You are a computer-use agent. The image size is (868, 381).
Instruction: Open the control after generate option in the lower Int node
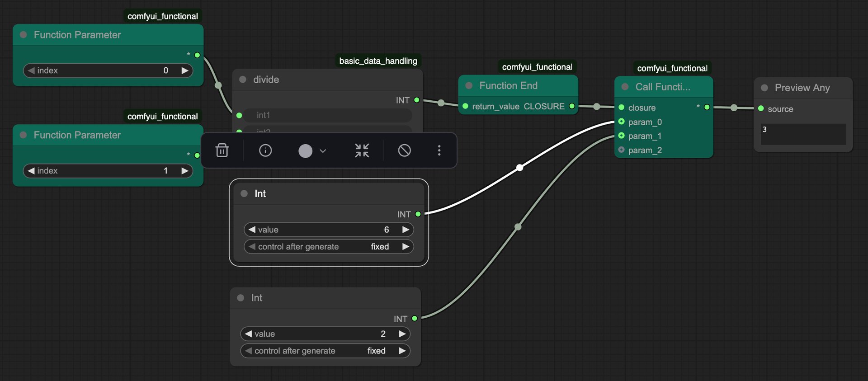point(325,351)
